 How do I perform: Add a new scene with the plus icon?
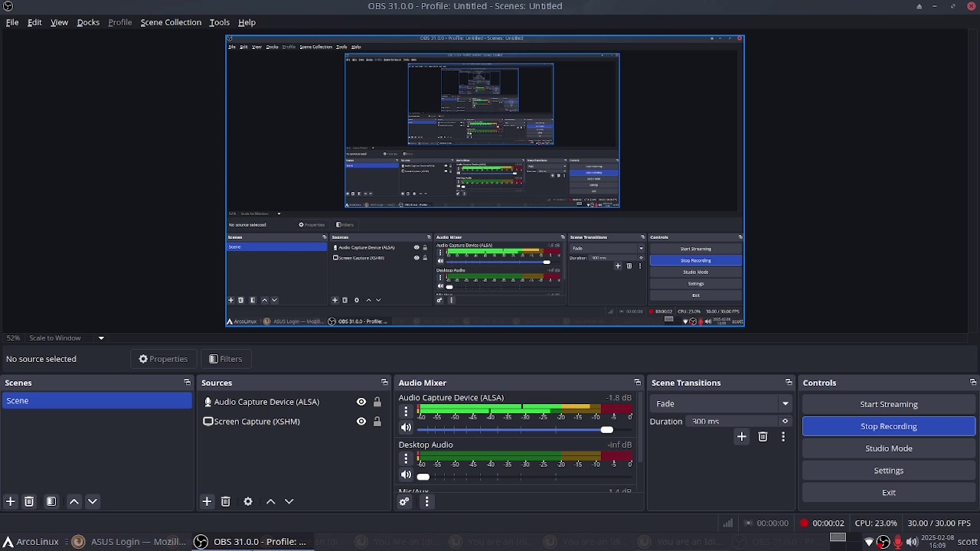tap(11, 501)
